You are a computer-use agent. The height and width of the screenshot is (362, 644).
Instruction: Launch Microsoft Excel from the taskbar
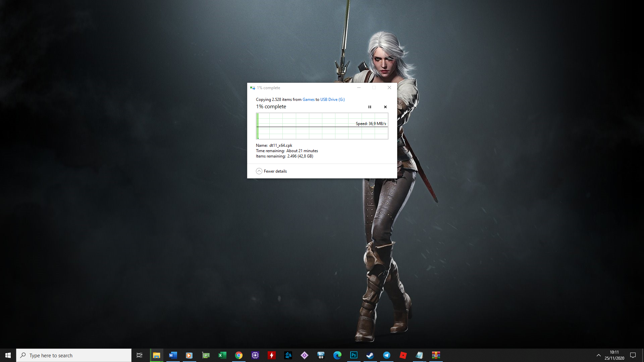tap(222, 355)
